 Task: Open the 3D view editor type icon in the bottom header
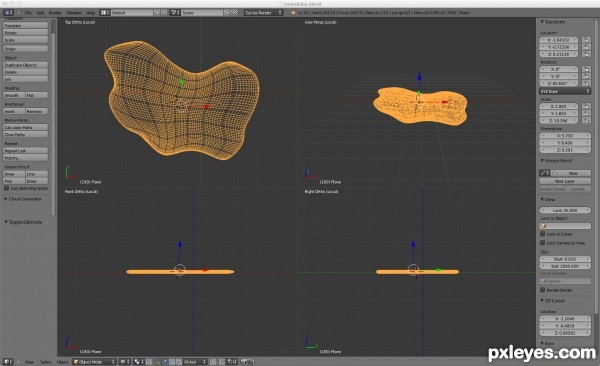coord(8,361)
